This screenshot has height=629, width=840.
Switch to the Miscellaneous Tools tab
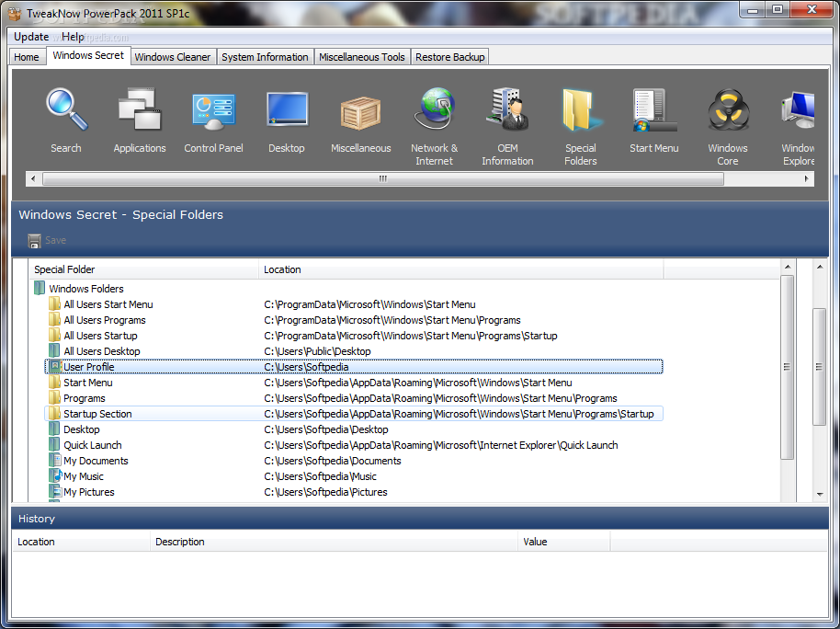click(362, 57)
